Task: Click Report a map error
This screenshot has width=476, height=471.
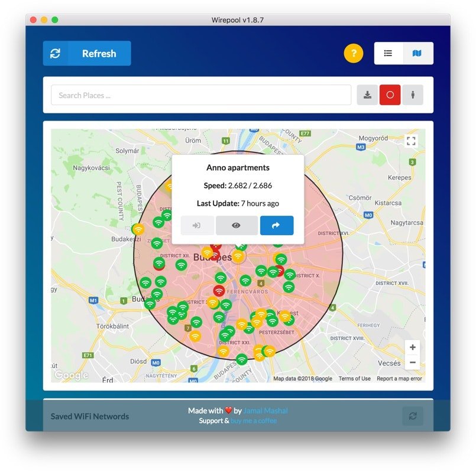Action: click(x=399, y=379)
